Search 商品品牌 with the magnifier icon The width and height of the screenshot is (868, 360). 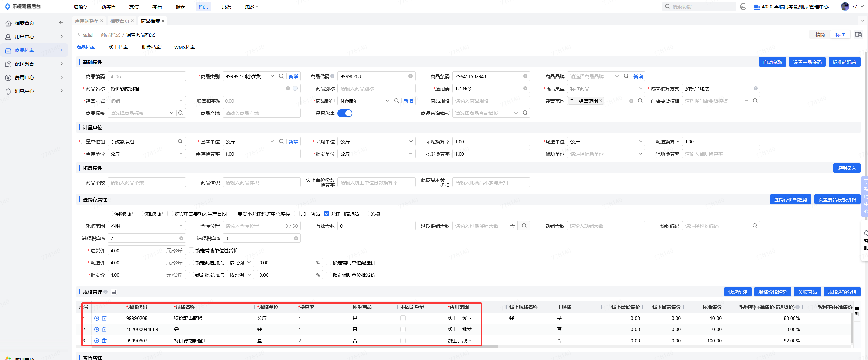click(x=626, y=76)
